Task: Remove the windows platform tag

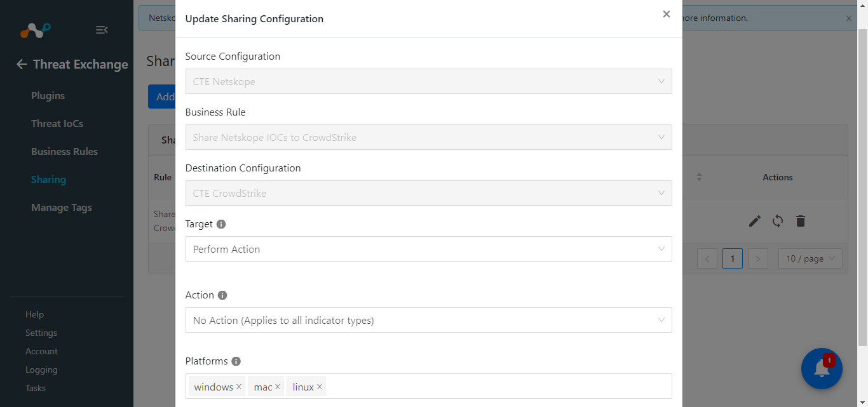Action: pyautogui.click(x=239, y=387)
